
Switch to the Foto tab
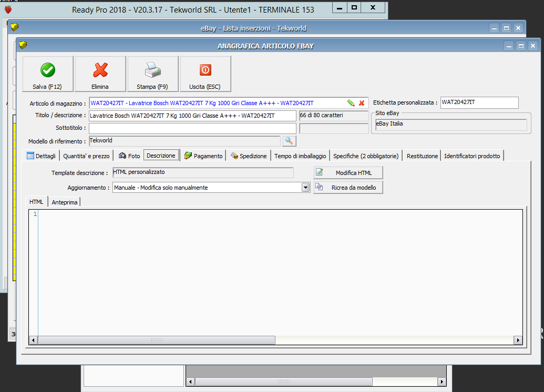[x=129, y=156]
